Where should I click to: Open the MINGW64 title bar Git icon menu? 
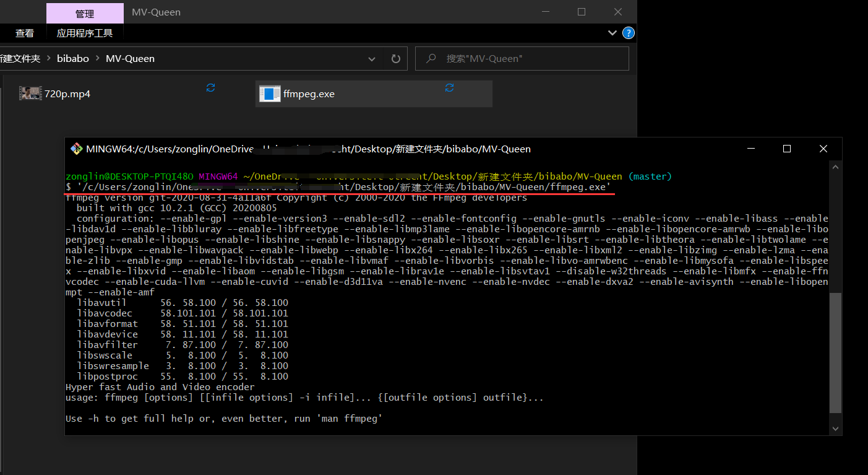76,149
